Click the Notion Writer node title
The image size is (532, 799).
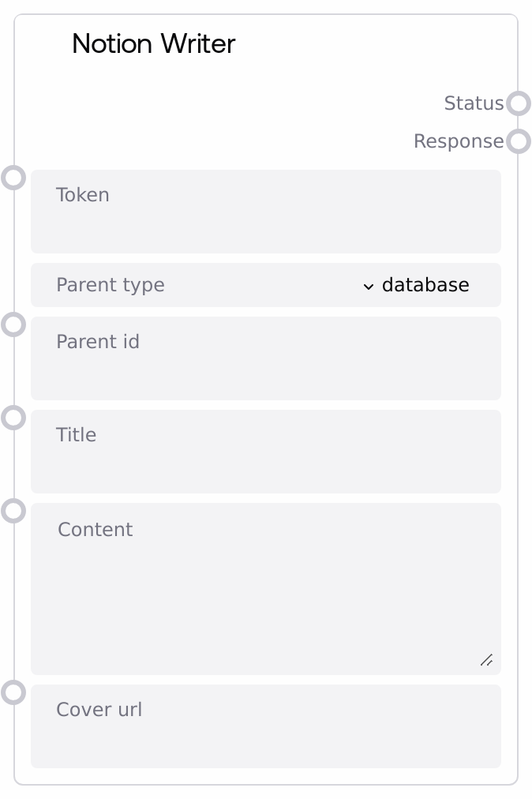154,43
